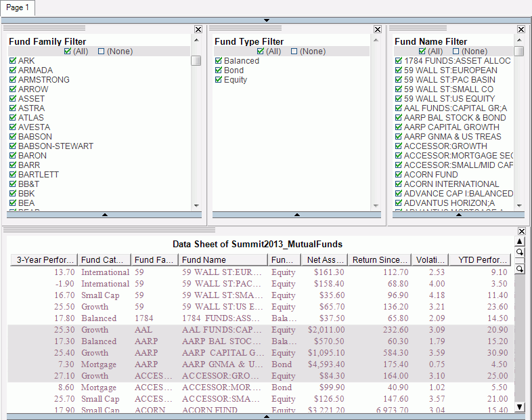Click the upper zoom magnifier icon beside the data sheet

[519, 252]
